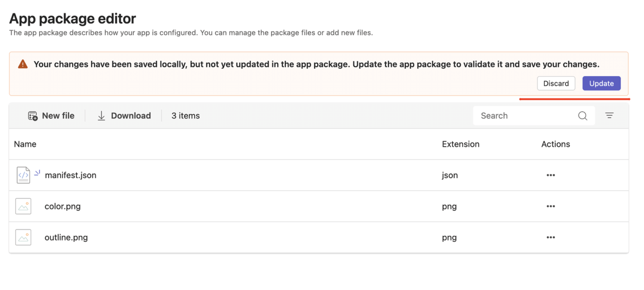Open the manifest.json file name

point(70,175)
